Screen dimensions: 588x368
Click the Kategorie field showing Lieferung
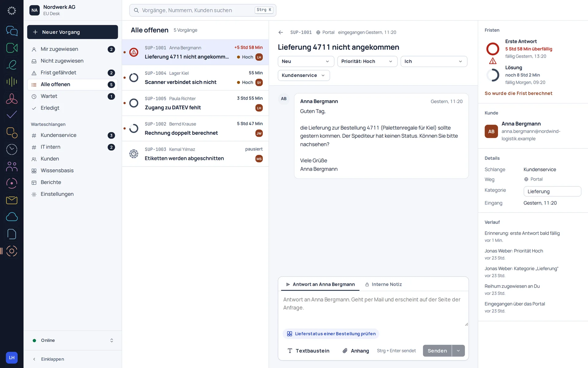coord(552,191)
